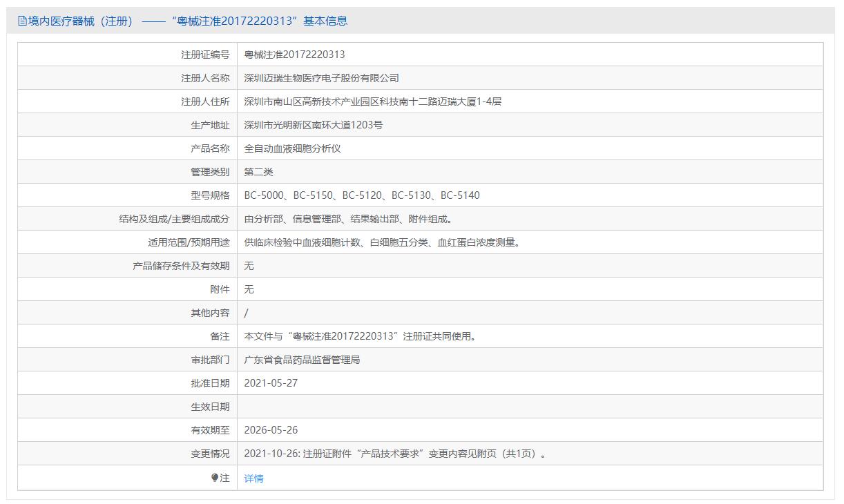Select registrant name 深圳迈瑞生物医疗电子股份有限公司
The height and width of the screenshot is (504, 844).
tap(322, 78)
